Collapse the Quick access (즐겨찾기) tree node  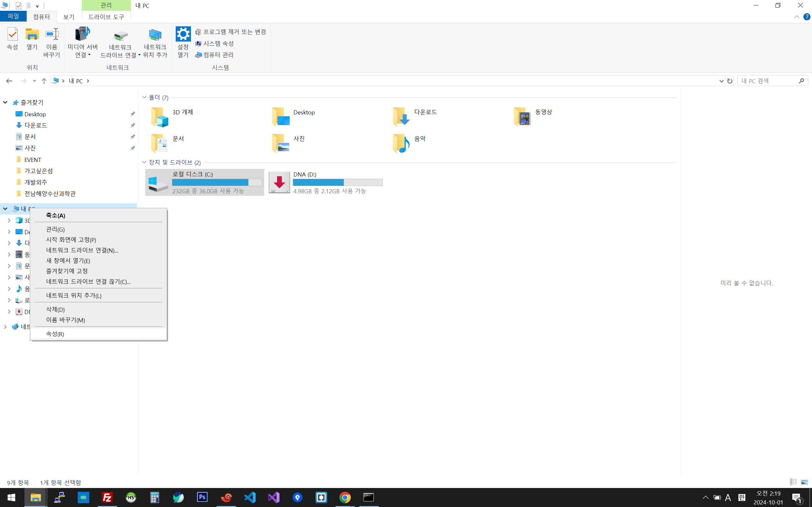5,102
